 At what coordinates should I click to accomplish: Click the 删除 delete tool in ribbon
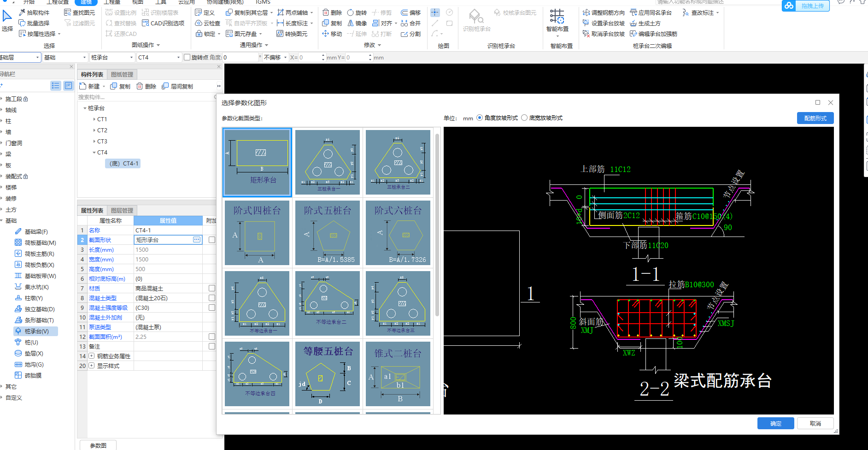click(x=332, y=12)
